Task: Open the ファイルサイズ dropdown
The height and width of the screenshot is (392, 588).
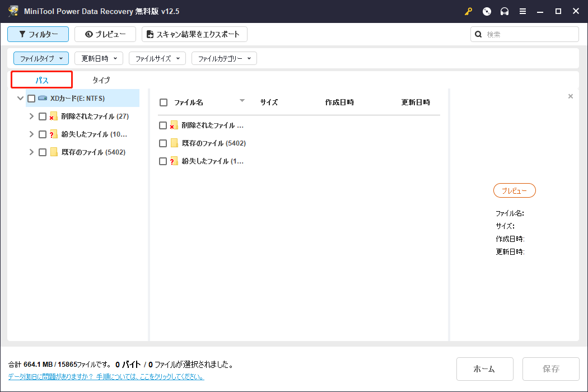Action: click(157, 58)
